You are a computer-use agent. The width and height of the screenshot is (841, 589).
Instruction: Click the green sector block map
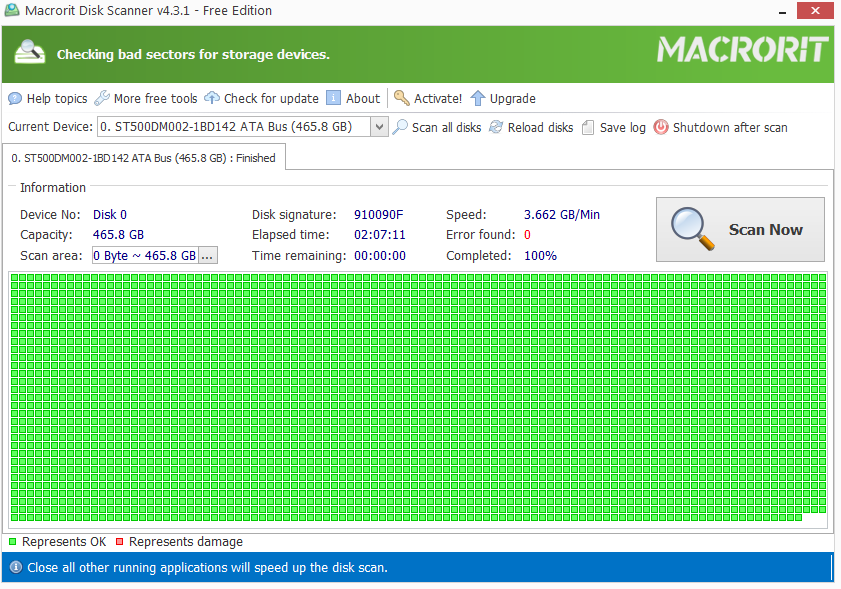[x=418, y=397]
